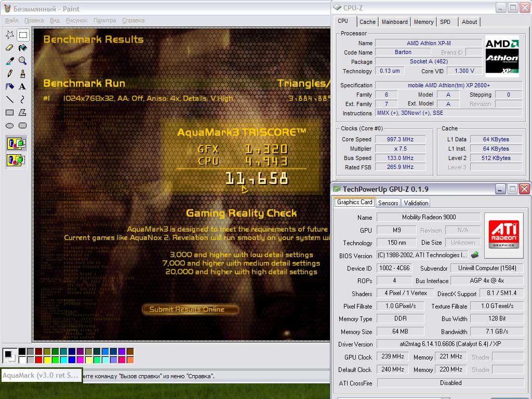
Task: Pick the black color swatch in palette
Action: pos(22,351)
